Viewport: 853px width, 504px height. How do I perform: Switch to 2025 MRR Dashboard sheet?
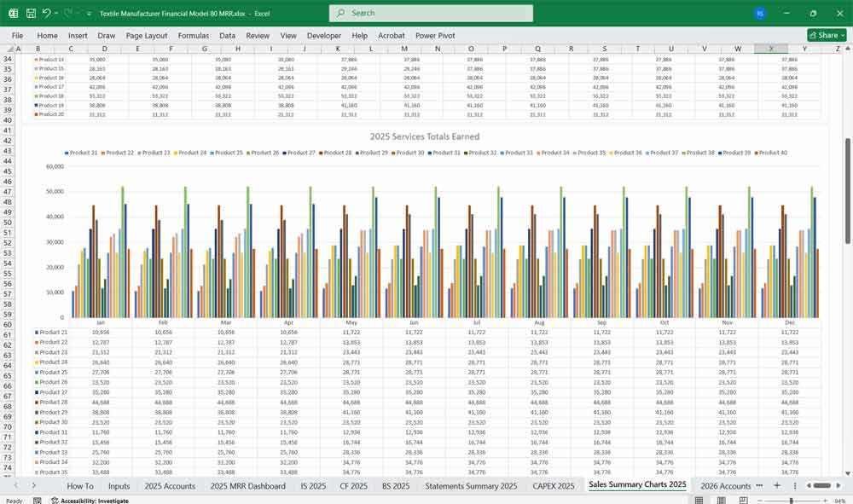247,485
